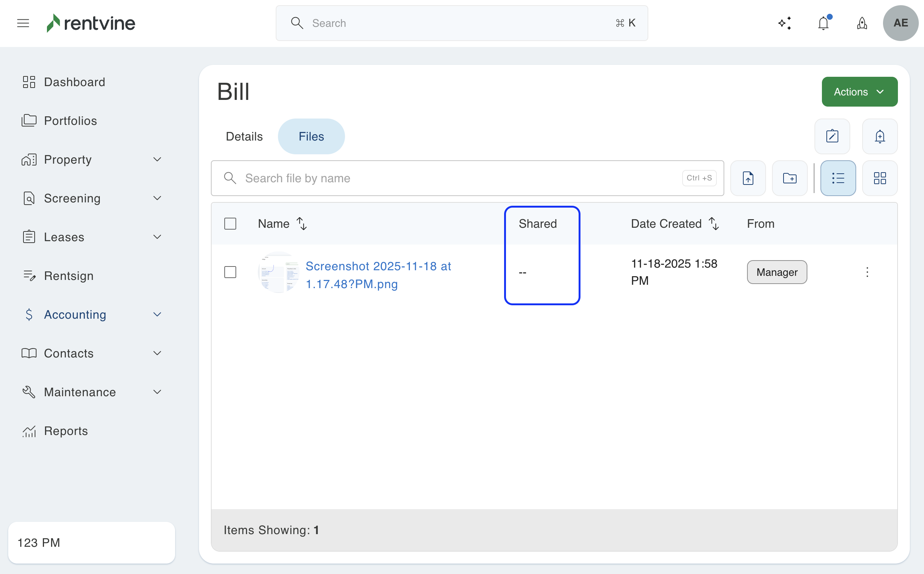This screenshot has height=574, width=924.
Task: Open the note edit icon
Action: 832,136
